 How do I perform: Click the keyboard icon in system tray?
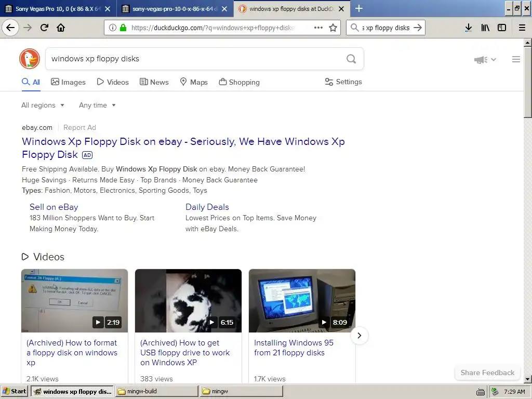[x=481, y=392]
